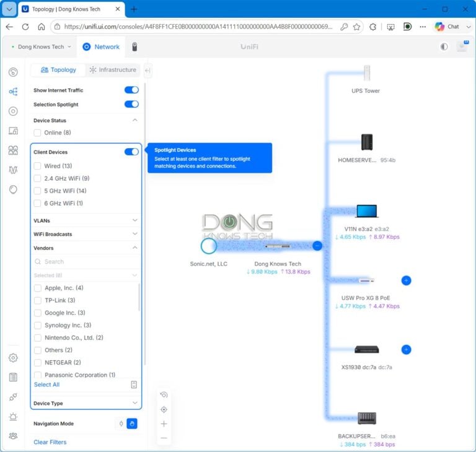Image resolution: width=476 pixels, height=452 pixels.
Task: Open the Chat dropdown arrow in browser toolbar
Action: [x=469, y=27]
